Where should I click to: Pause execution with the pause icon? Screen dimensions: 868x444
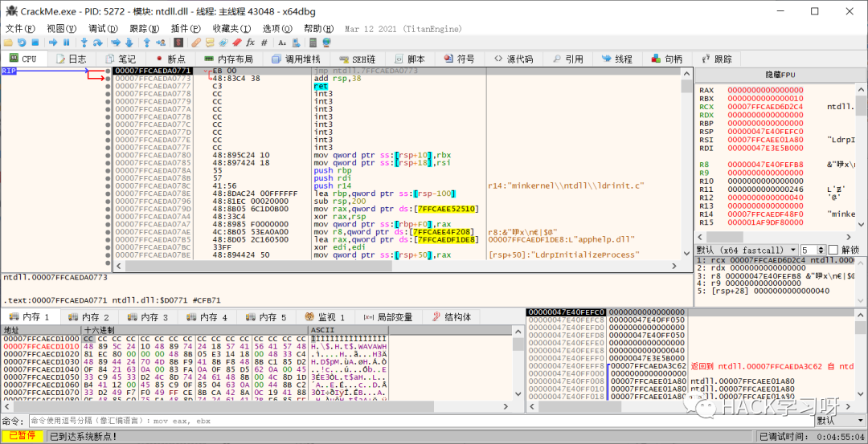coord(67,43)
